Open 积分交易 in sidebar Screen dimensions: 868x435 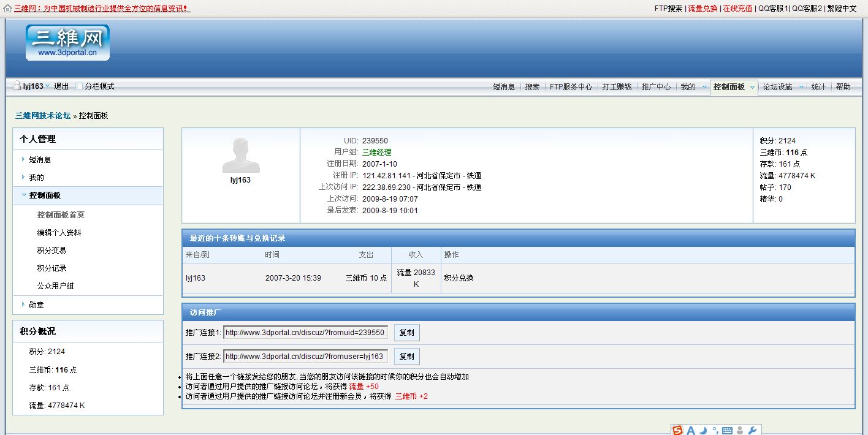click(x=51, y=251)
